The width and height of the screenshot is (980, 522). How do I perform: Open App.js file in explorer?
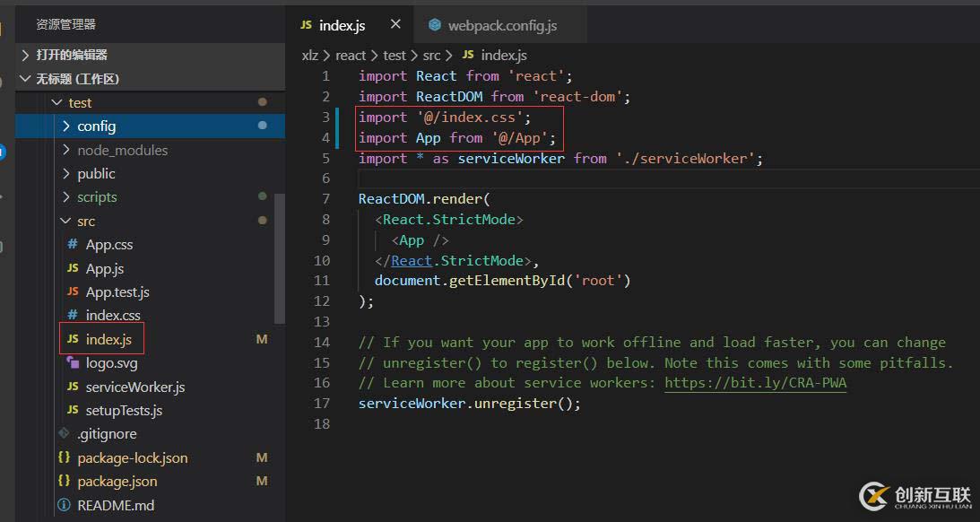[104, 269]
